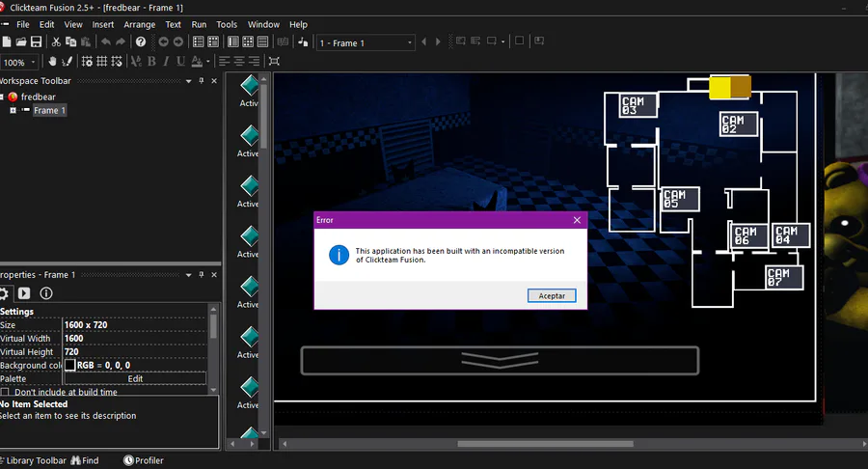868x469 pixels.
Task: Cut selection using the scissors icon
Action: (x=56, y=41)
